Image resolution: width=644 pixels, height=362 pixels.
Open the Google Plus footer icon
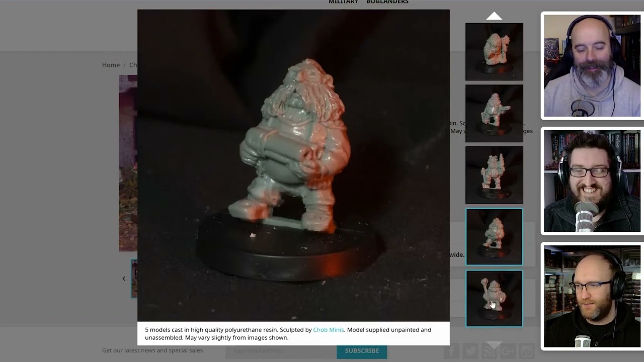coord(508,351)
